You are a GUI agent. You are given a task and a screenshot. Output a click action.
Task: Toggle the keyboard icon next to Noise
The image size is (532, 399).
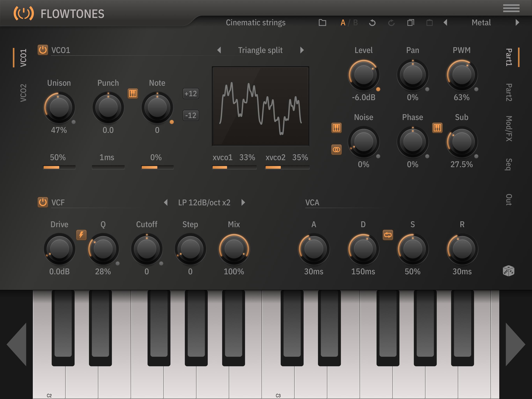(336, 128)
